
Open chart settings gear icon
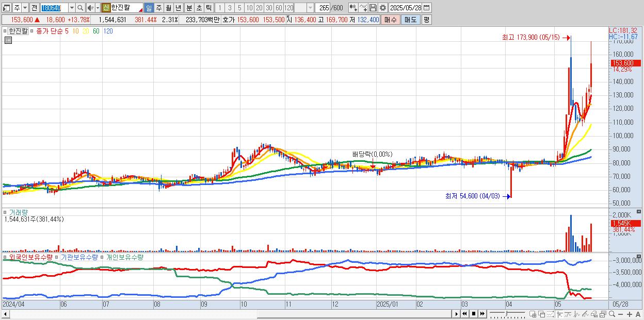(383, 8)
